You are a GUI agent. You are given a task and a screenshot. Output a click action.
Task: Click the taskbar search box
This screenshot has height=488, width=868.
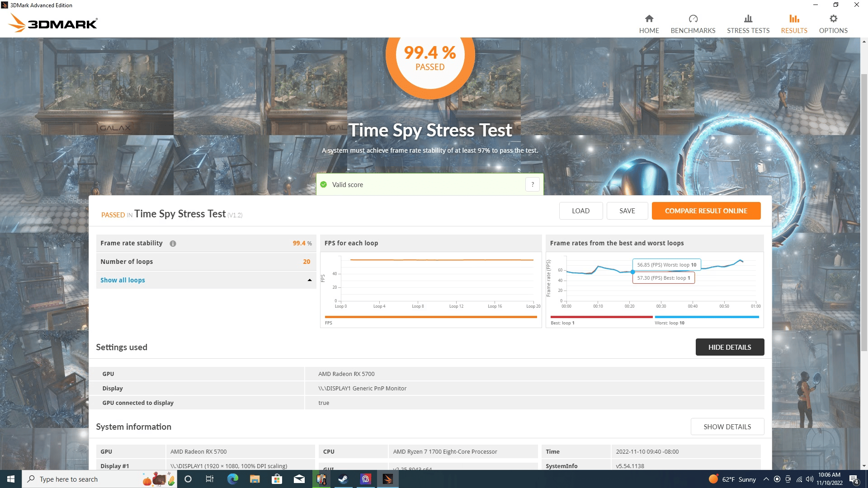(99, 479)
